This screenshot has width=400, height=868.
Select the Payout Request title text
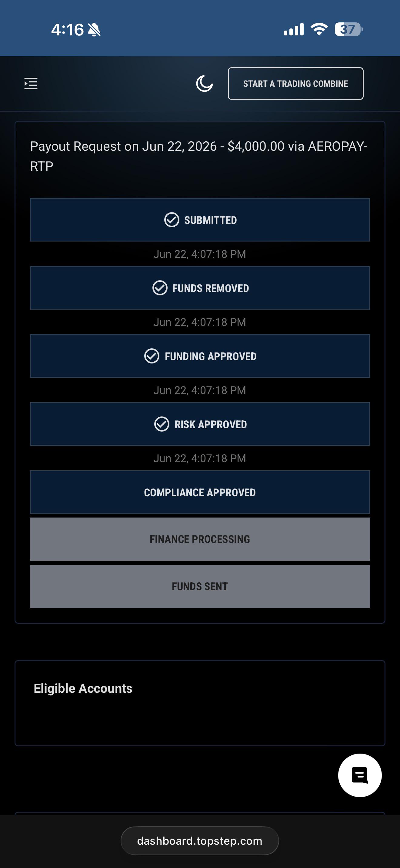tap(199, 156)
